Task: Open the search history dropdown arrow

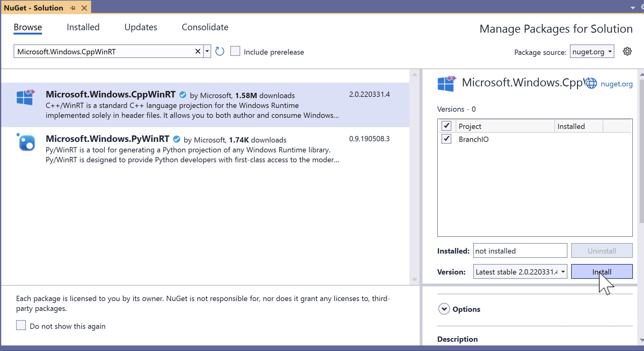Action: [x=207, y=51]
